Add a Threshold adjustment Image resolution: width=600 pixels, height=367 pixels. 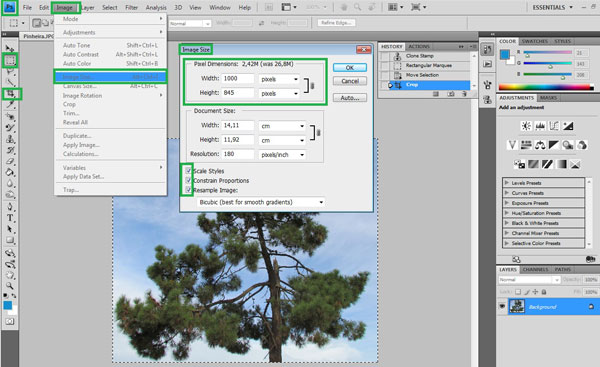click(x=547, y=164)
